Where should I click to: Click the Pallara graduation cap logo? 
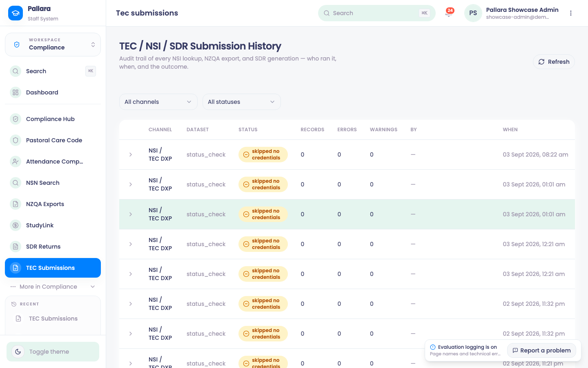(16, 13)
